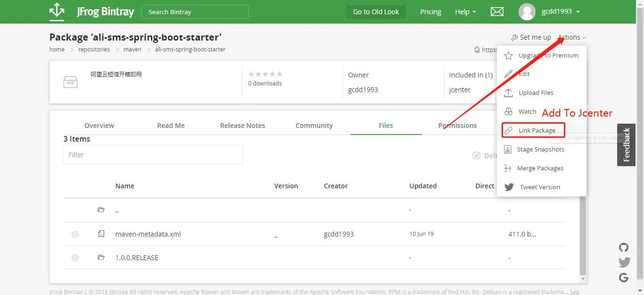Click the Edit pencil icon
Viewport: 644px width, 295px height.
pos(508,74)
